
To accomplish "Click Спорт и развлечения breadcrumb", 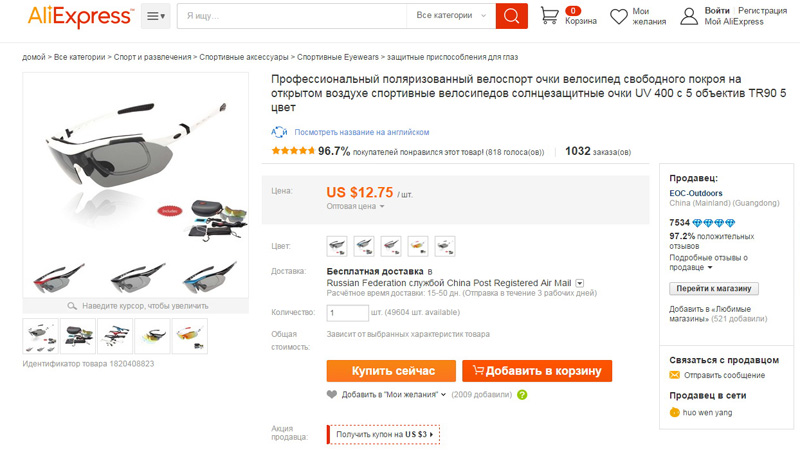I will click(152, 57).
